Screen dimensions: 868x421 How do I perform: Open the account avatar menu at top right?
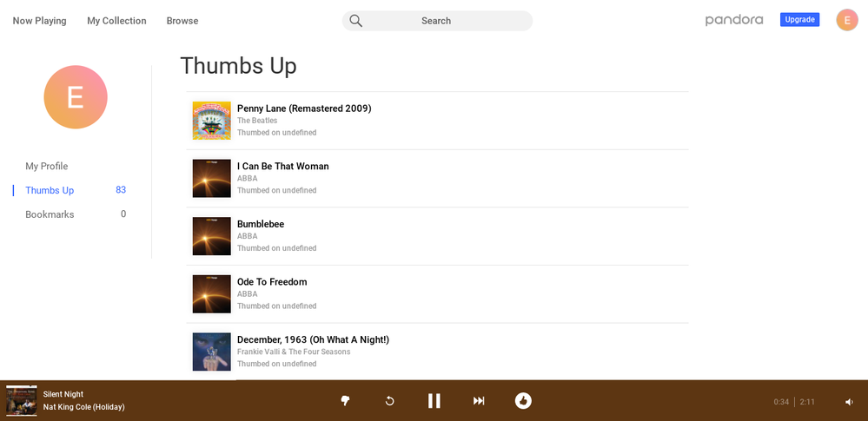click(x=846, y=20)
